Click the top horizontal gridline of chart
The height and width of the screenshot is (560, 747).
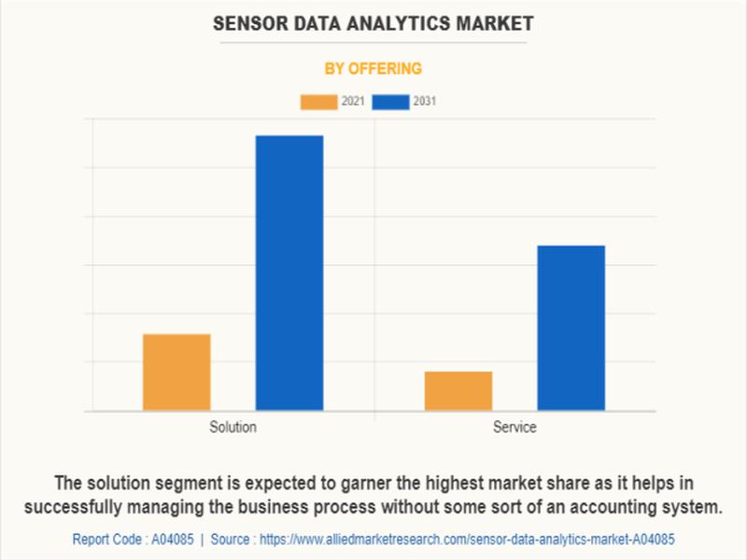click(370, 119)
